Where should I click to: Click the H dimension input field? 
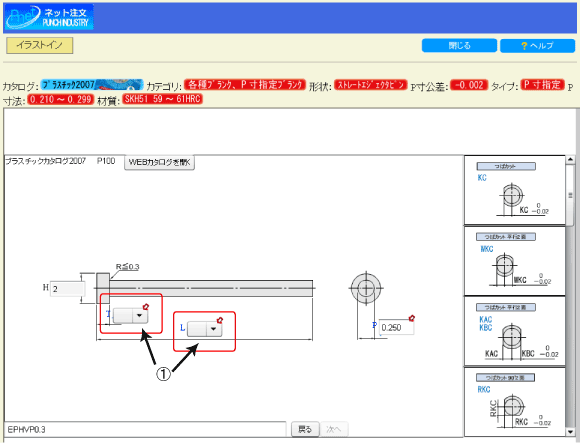pos(67,289)
